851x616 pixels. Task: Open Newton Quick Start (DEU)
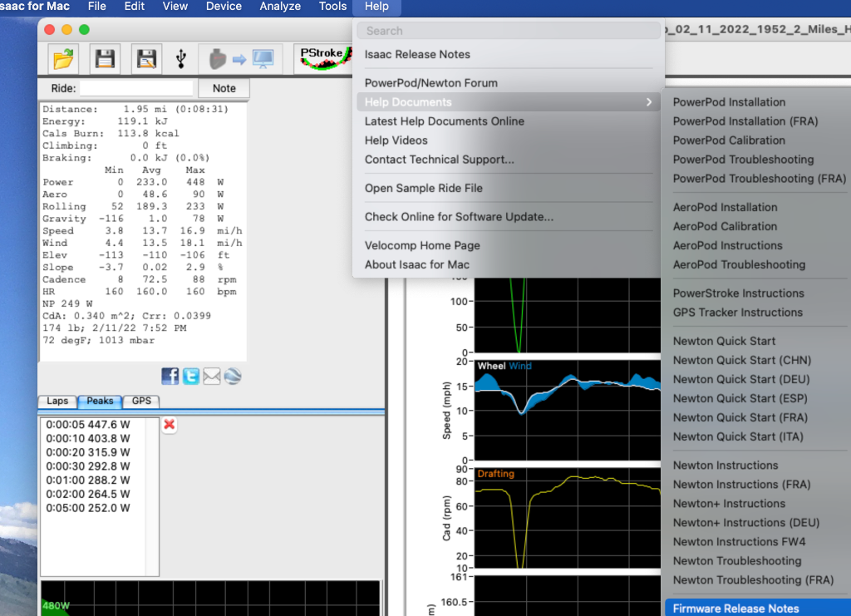pyautogui.click(x=740, y=379)
